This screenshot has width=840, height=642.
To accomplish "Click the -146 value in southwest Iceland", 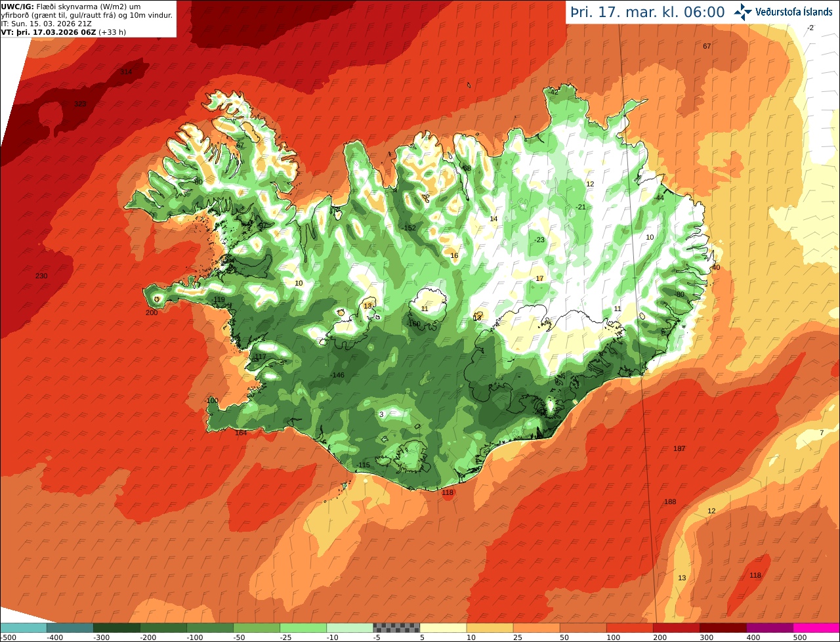I will [337, 375].
